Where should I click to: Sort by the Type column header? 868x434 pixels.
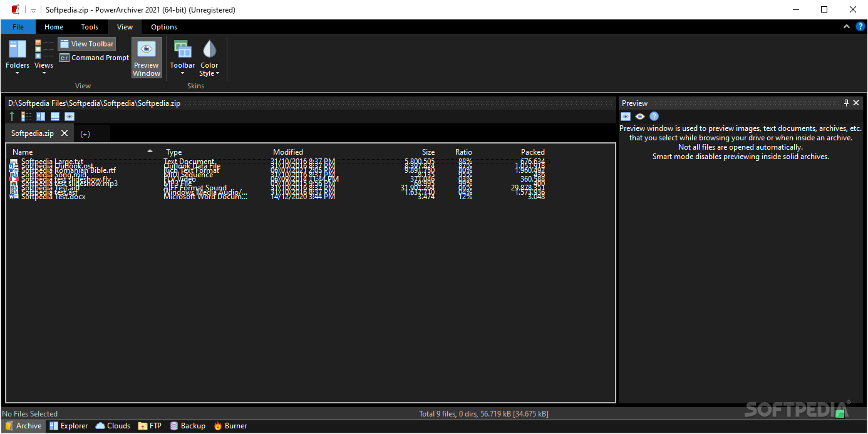pyautogui.click(x=174, y=152)
